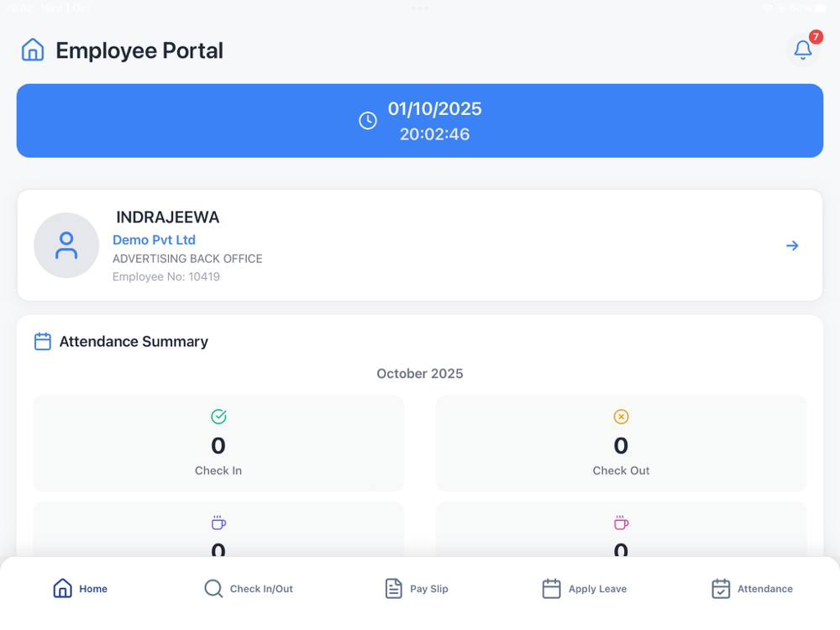Click the green Check In checkmark icon
Viewport: 840px width, 630px height.
click(218, 417)
